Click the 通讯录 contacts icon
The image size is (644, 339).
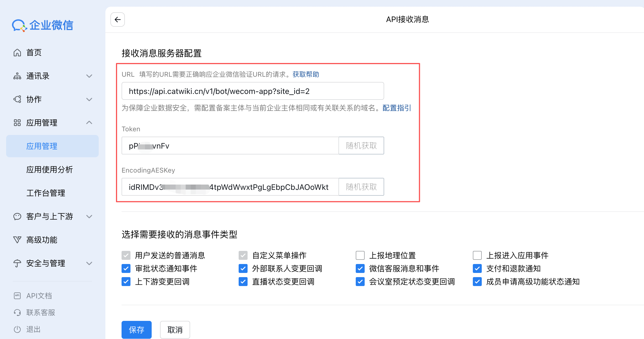pos(17,76)
